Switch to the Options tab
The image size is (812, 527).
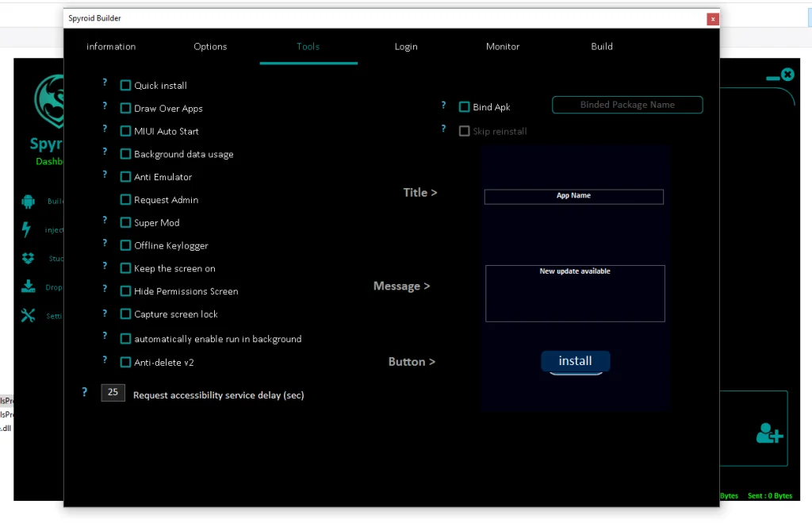210,47
